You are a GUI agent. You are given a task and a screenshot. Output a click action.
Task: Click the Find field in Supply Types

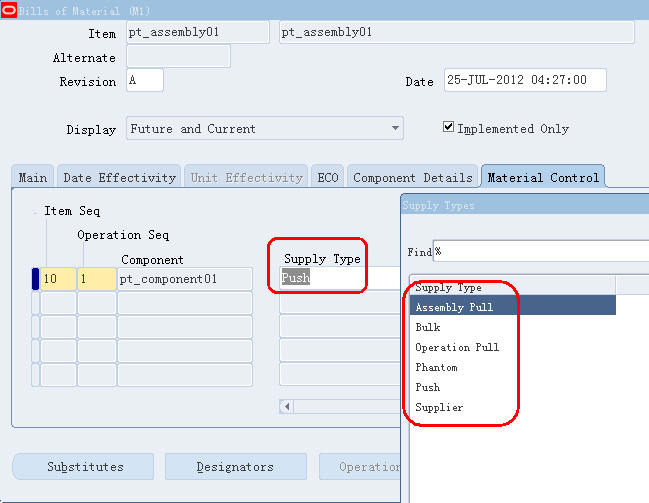pos(541,251)
